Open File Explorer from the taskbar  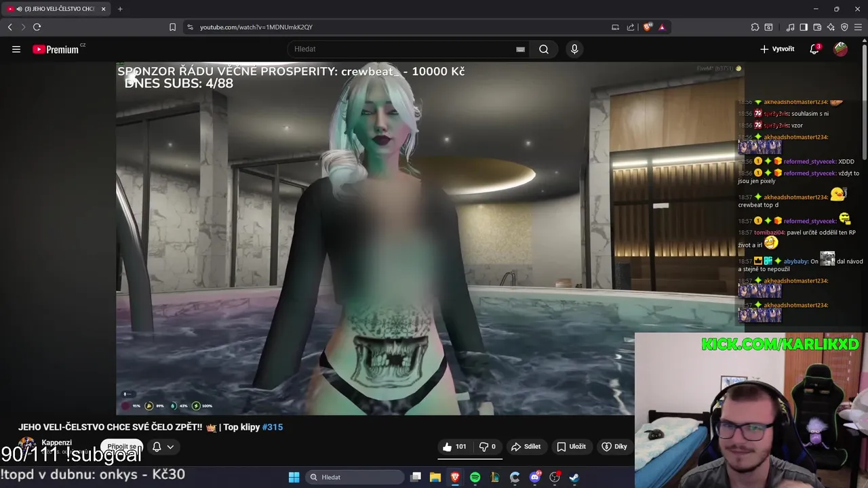point(435,477)
